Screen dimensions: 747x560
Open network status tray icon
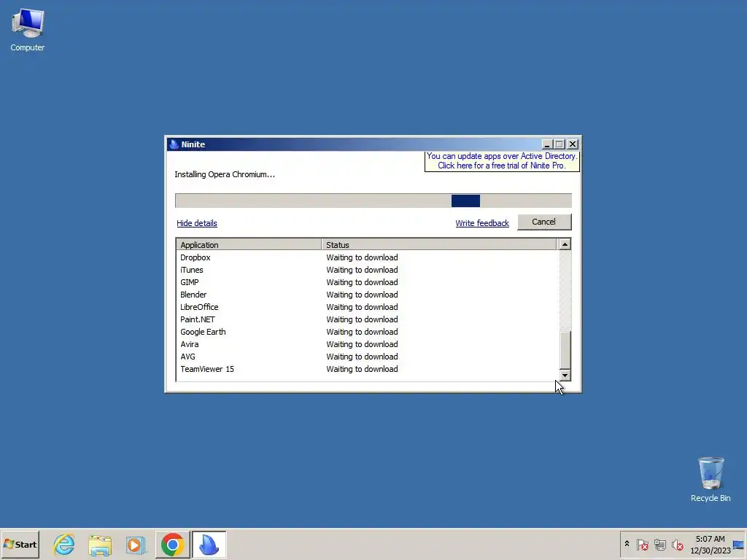[659, 544]
